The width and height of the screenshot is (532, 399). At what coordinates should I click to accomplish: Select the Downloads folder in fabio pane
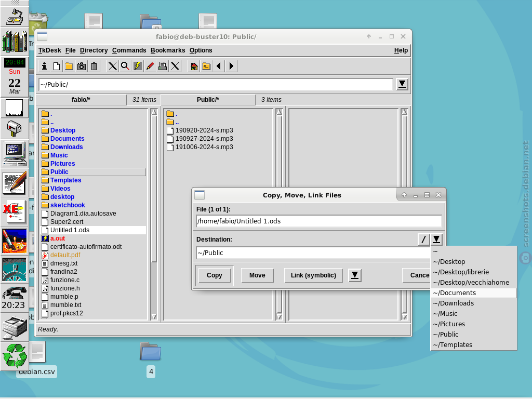[66, 147]
